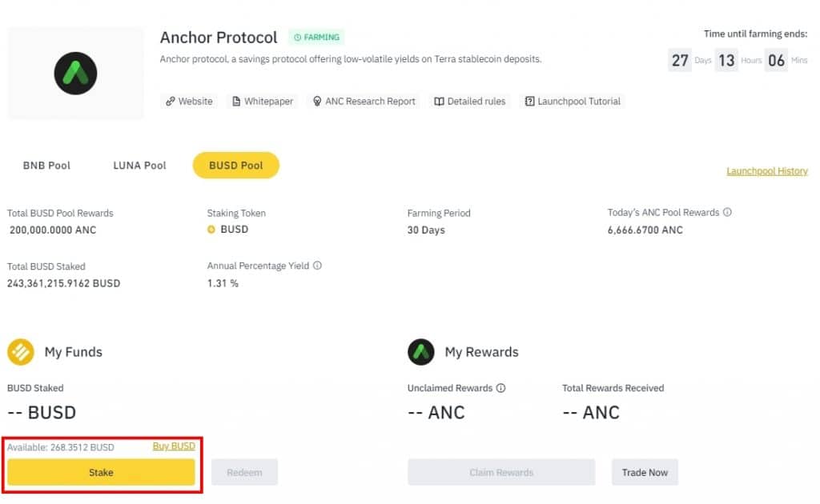Click the Trade Now button

645,472
